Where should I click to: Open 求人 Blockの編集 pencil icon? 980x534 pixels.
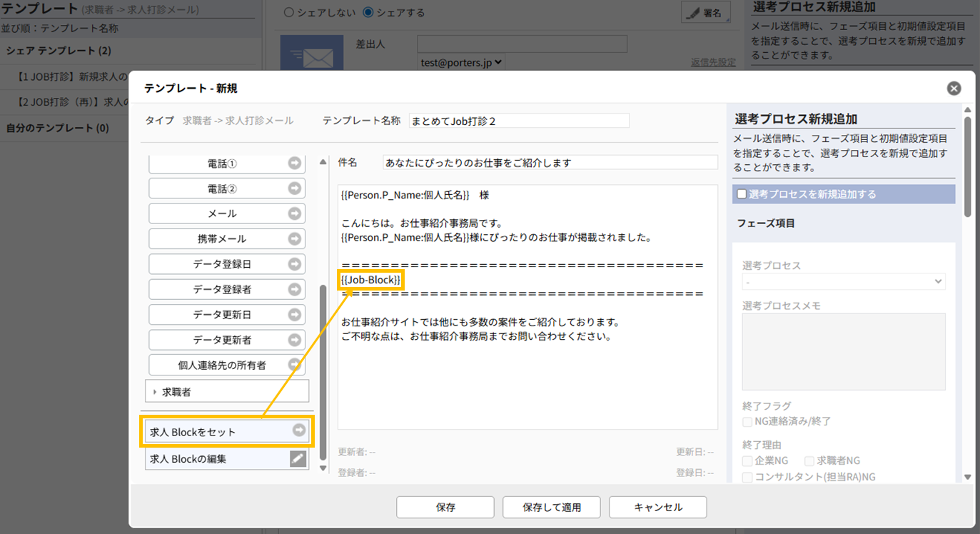click(298, 459)
